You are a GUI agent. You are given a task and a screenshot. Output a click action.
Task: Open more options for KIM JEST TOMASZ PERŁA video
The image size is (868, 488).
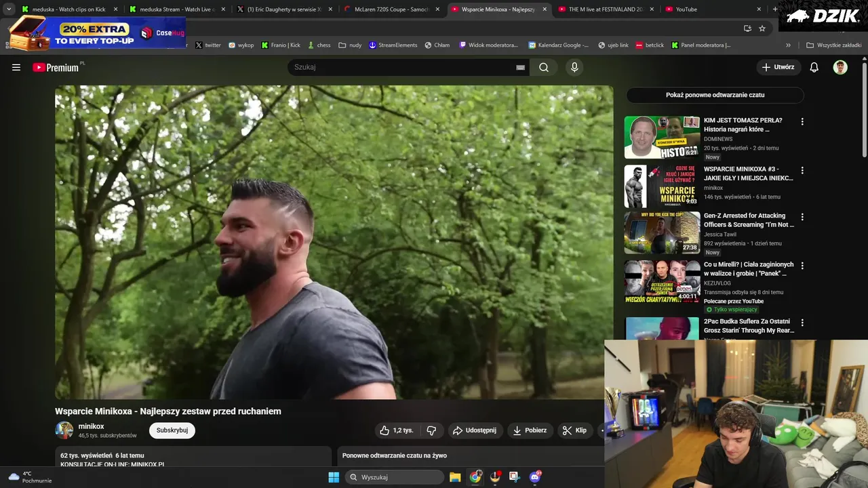coord(802,121)
